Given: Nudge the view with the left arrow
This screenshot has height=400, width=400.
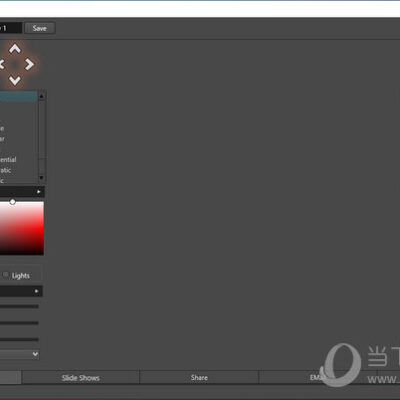Looking at the screenshot, I should (2, 64).
